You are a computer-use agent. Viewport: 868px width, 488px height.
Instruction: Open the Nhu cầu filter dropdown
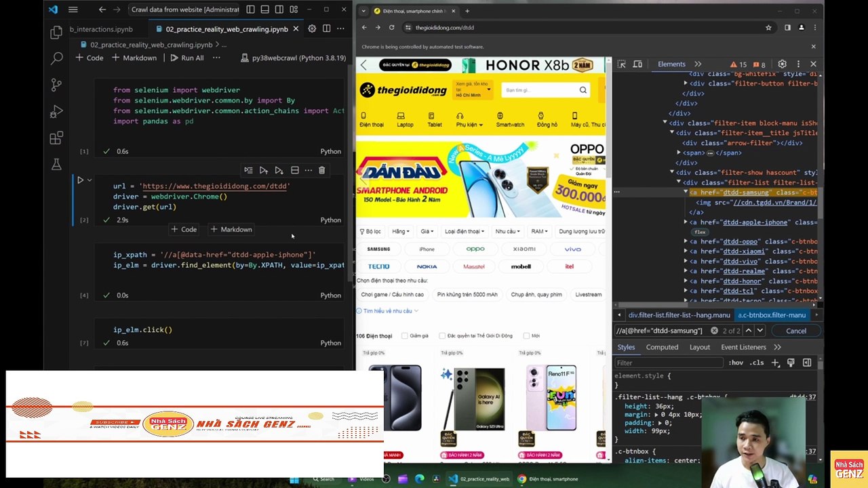pyautogui.click(x=507, y=232)
